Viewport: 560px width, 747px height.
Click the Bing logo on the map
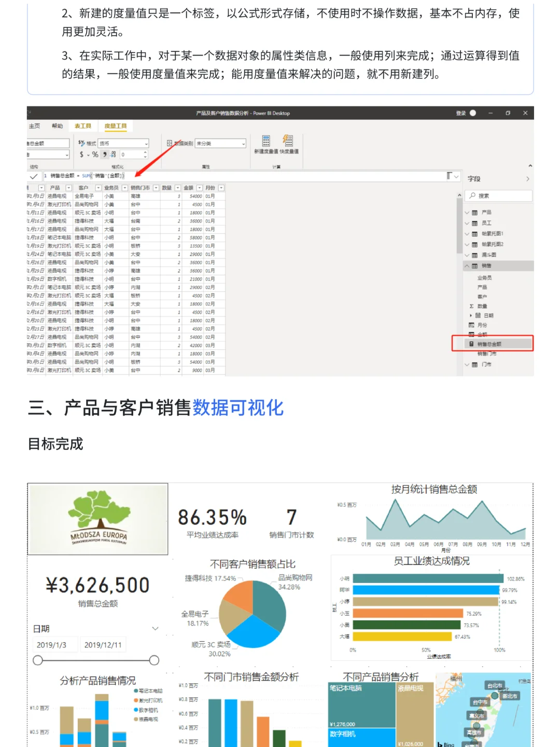coord(446,744)
